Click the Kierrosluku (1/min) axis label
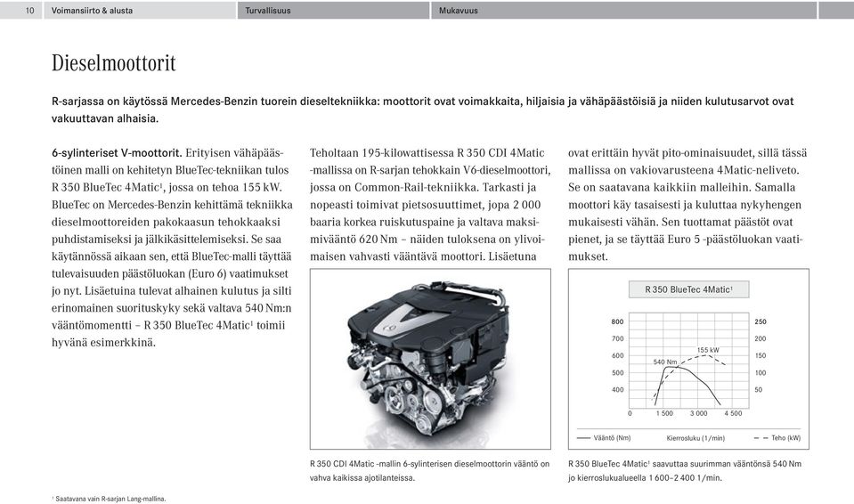This screenshot has width=854, height=504. (695, 438)
